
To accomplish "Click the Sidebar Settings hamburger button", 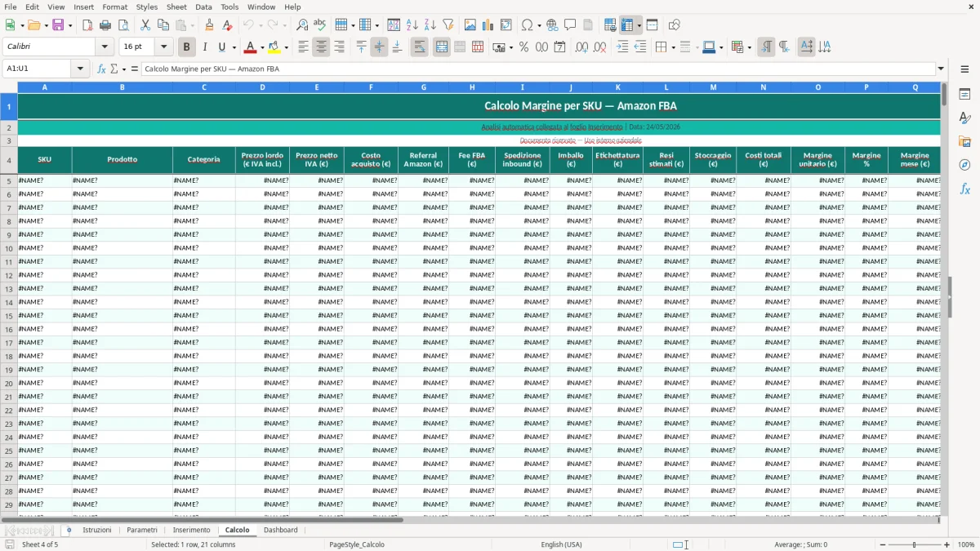I will pyautogui.click(x=964, y=69).
